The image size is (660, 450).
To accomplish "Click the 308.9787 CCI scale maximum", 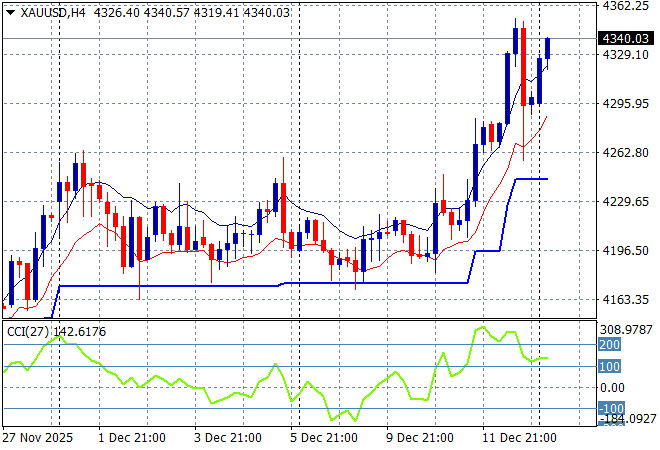I will pyautogui.click(x=624, y=329).
